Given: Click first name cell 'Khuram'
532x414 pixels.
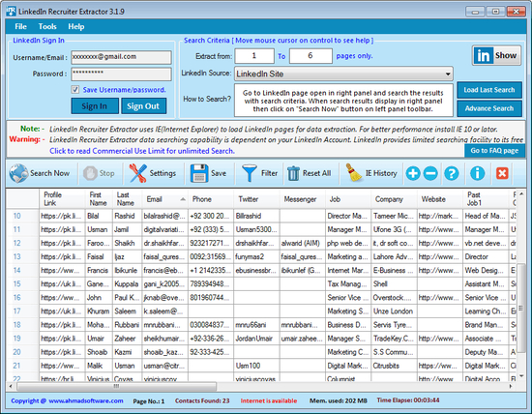Looking at the screenshot, I should (99, 310).
